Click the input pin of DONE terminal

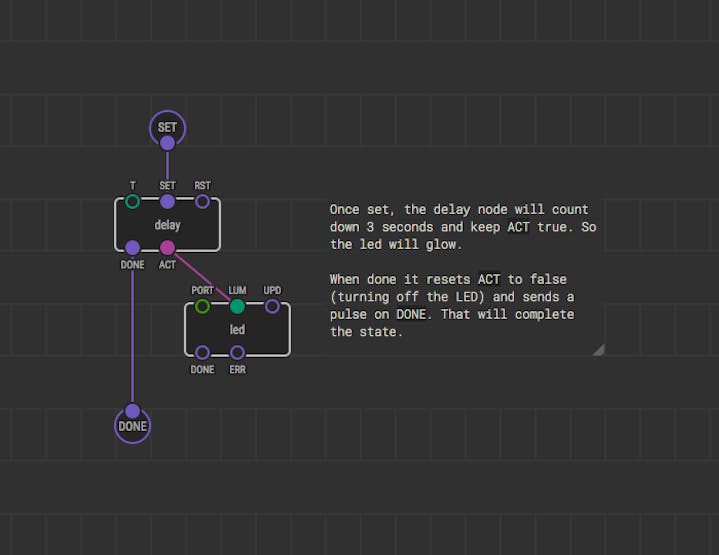133,411
